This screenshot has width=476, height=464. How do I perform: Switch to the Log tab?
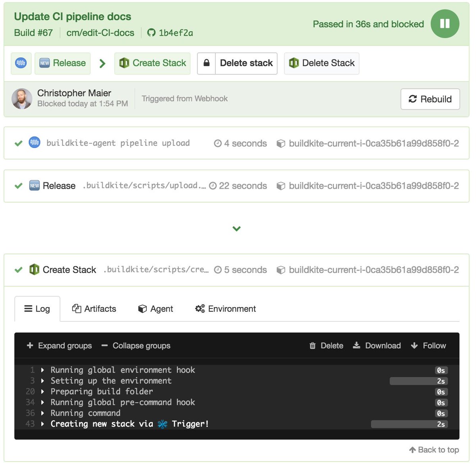[37, 309]
